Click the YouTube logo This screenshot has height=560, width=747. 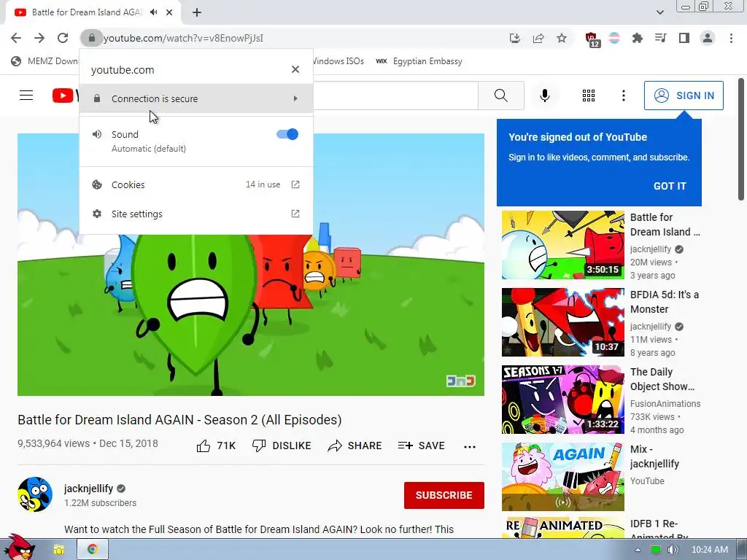click(65, 96)
